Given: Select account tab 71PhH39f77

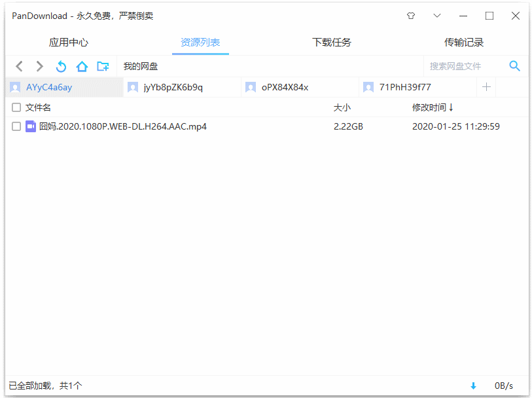Looking at the screenshot, I should tap(417, 88).
